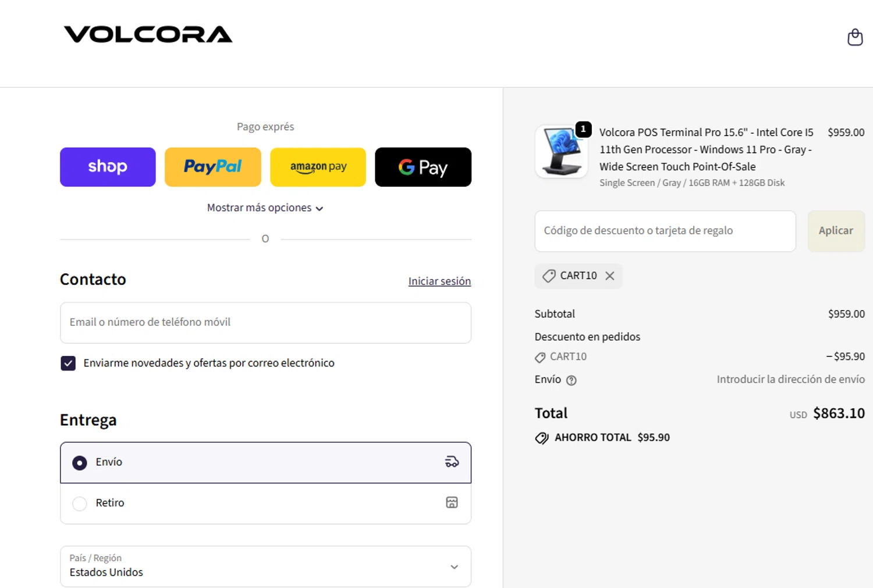Viewport: 873px width, 588px height.
Task: Expand Mostrar más opciones
Action: point(265,208)
